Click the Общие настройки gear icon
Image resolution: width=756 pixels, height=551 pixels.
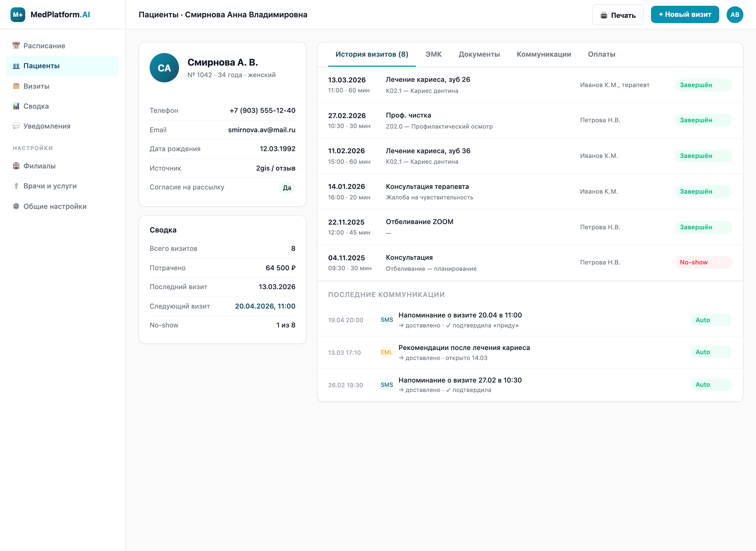(x=16, y=206)
